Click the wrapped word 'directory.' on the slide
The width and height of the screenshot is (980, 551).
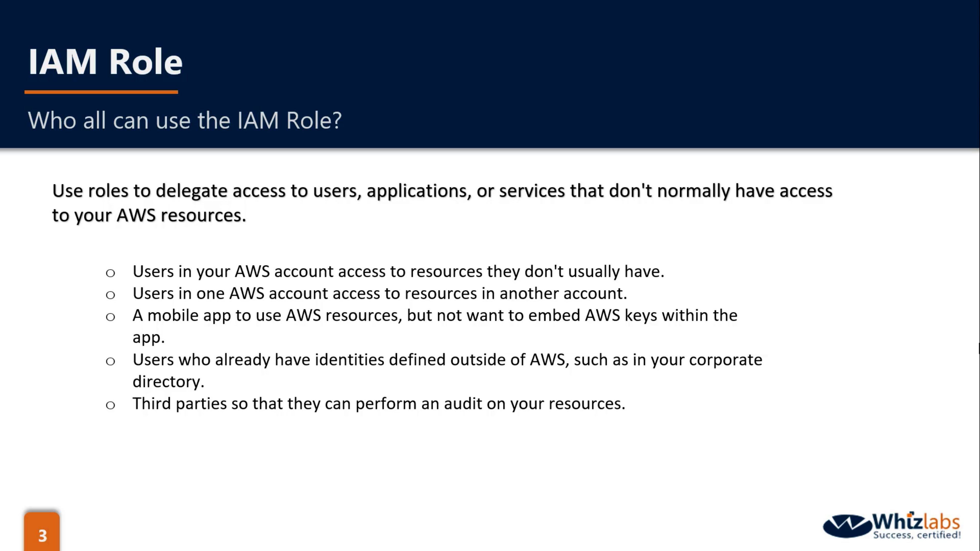tap(168, 382)
